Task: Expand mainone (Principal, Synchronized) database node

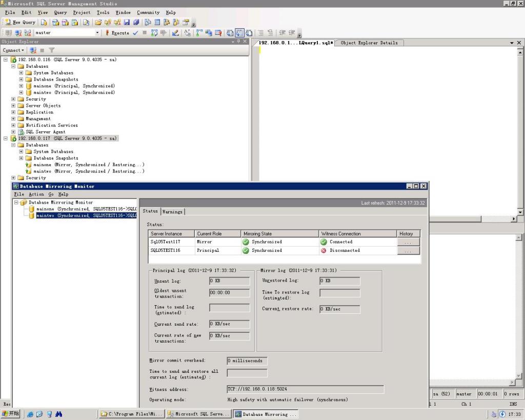Action: tap(21, 86)
